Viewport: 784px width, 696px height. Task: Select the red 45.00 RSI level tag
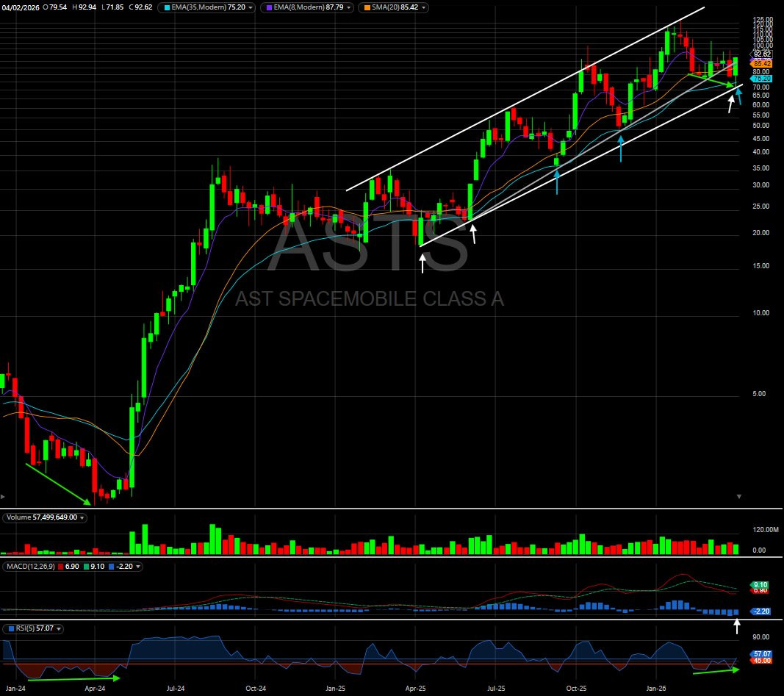pyautogui.click(x=761, y=661)
